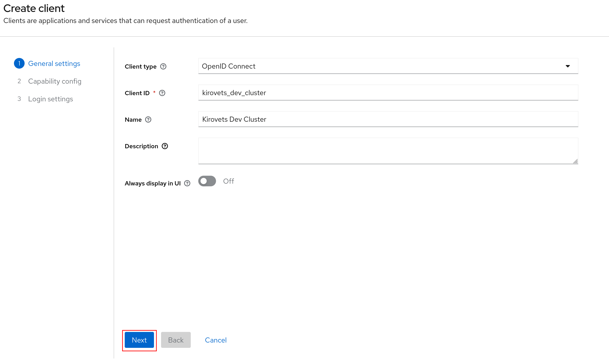The image size is (609, 364).
Task: Click the step 3 number indicator
Action: coord(19,99)
